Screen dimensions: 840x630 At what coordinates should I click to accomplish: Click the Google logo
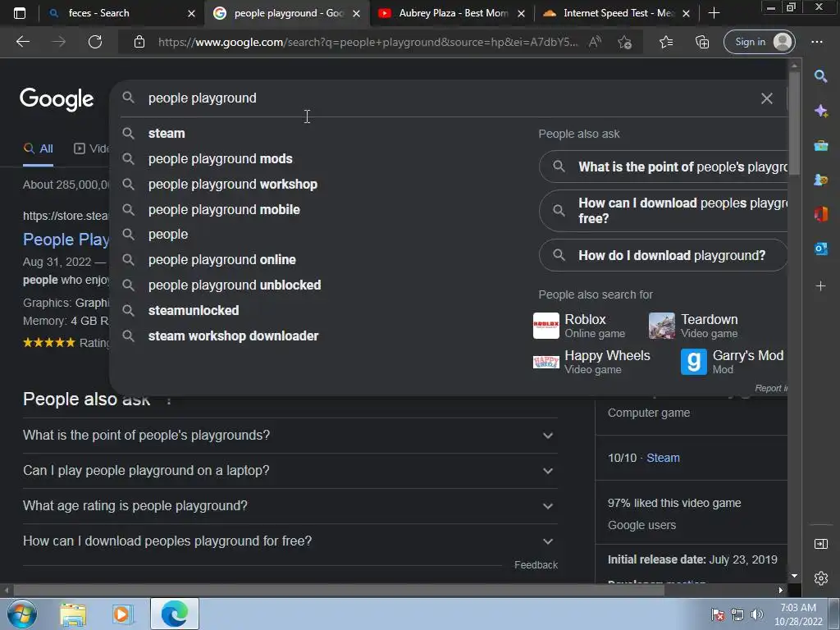point(57,99)
